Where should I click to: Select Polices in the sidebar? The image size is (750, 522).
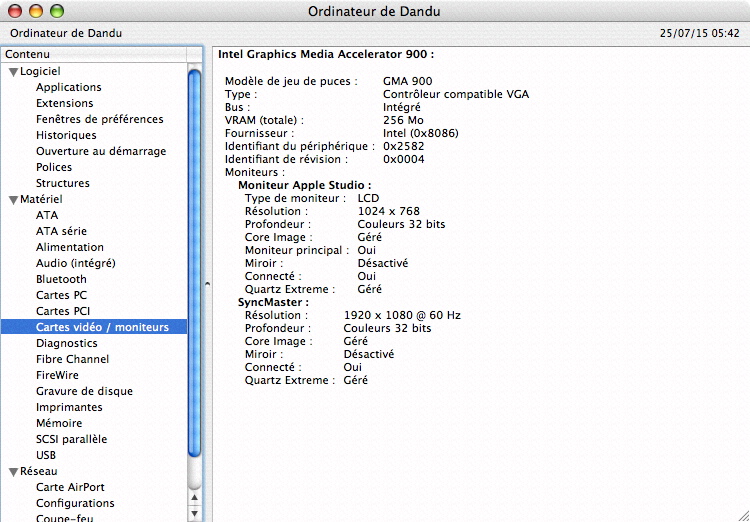click(x=54, y=167)
